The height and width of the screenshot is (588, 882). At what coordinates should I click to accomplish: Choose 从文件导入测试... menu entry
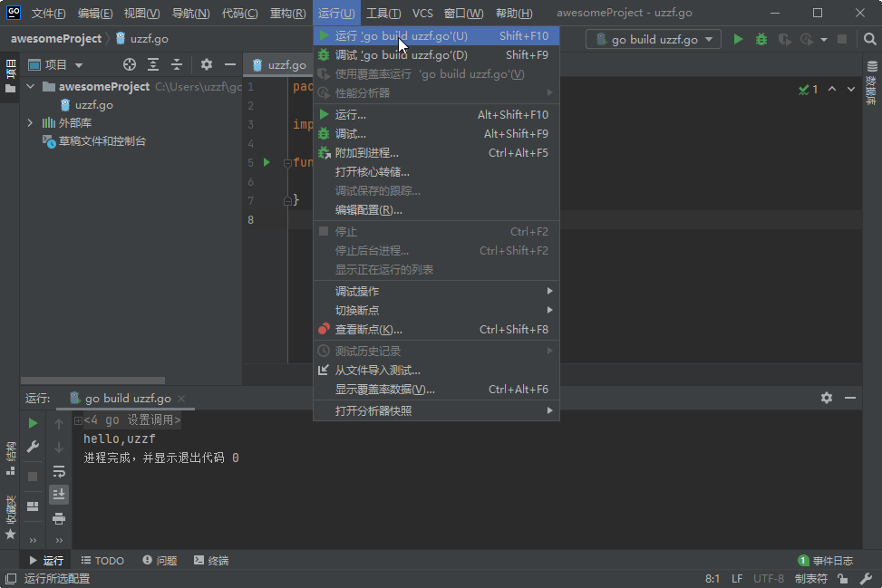[437, 371]
